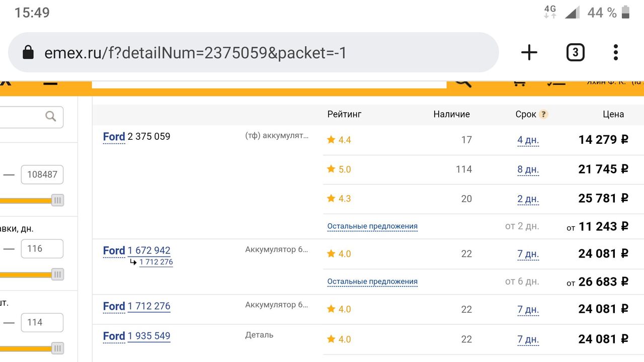Grab the slider handle below the 108487 field
The image size is (644, 362).
57,200
